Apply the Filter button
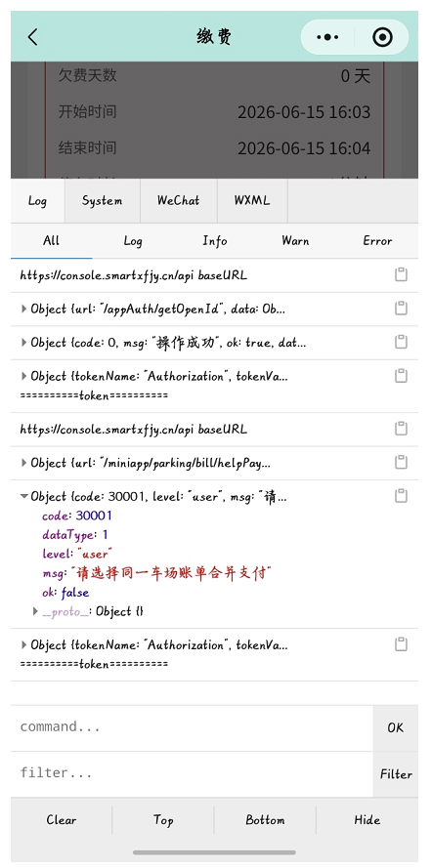The width and height of the screenshot is (432, 868). (396, 774)
